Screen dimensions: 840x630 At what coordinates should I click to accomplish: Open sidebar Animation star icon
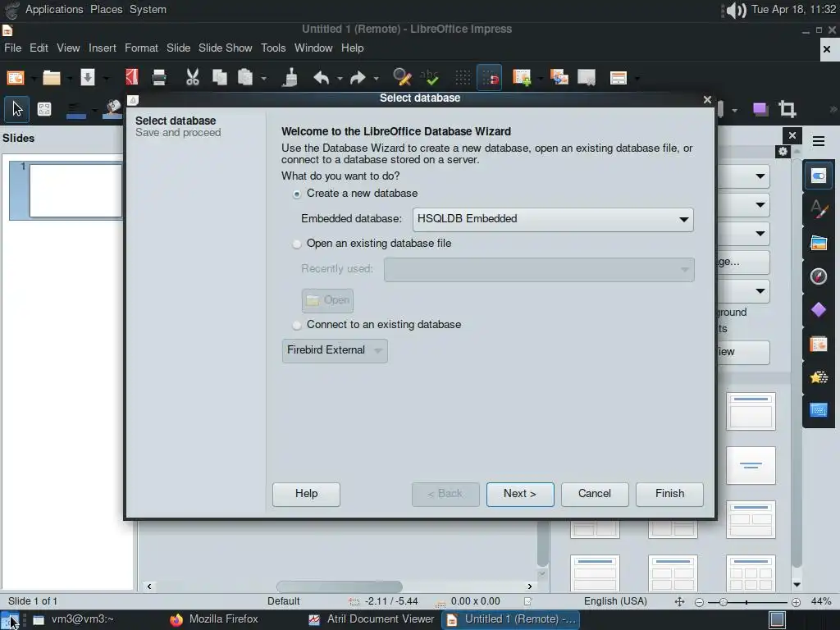tap(819, 377)
